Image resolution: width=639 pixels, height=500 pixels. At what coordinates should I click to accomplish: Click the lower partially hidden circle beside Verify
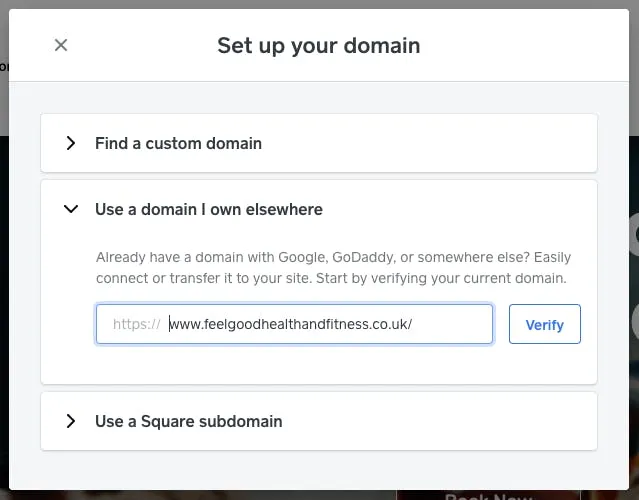tap(635, 322)
